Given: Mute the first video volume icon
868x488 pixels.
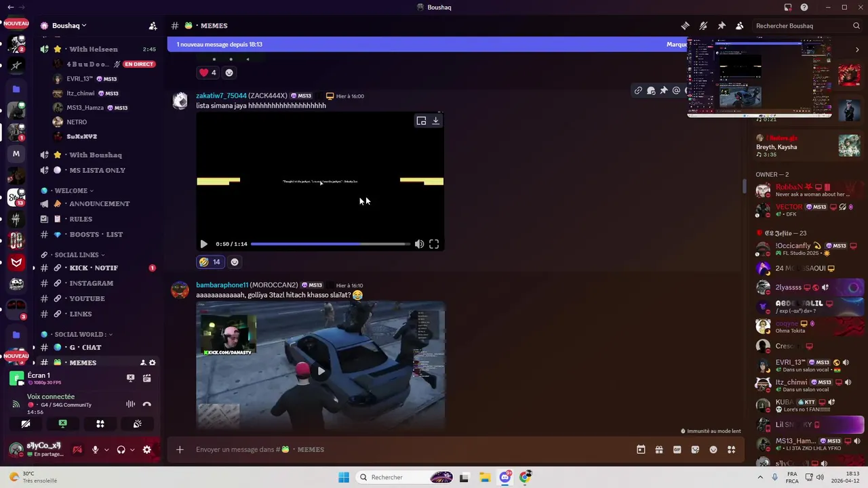Looking at the screenshot, I should [419, 244].
